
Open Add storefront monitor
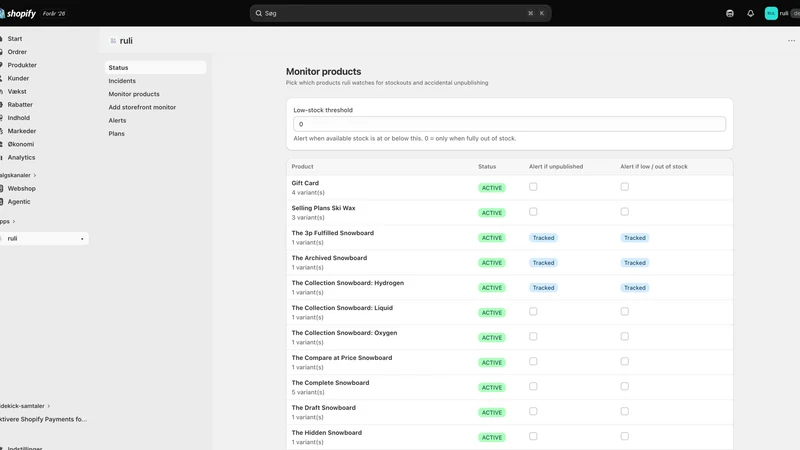tap(142, 107)
